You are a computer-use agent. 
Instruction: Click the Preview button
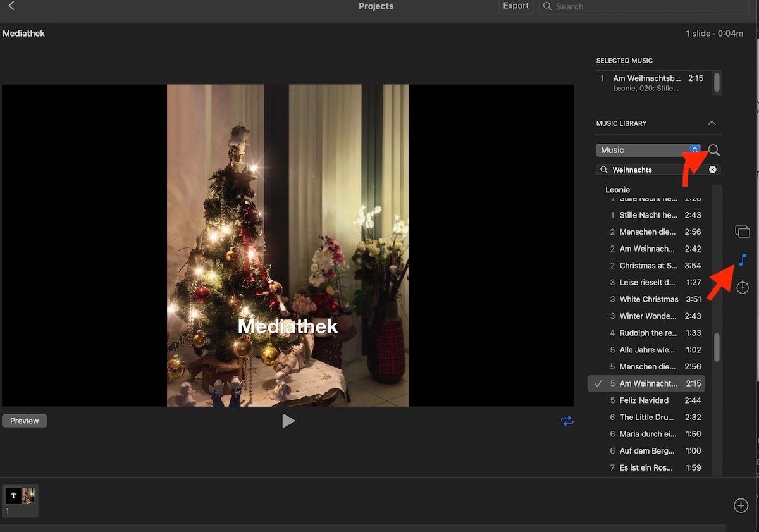[24, 420]
